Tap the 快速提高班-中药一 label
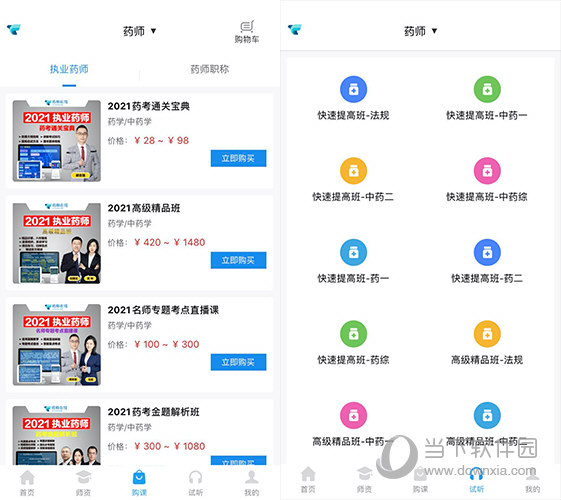Screen dimensions: 561x500 [487, 115]
